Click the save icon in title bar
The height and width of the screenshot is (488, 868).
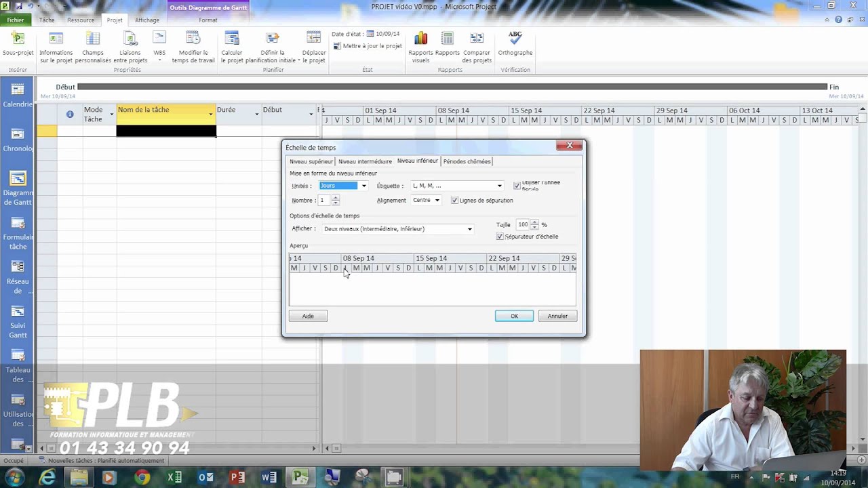tap(18, 6)
